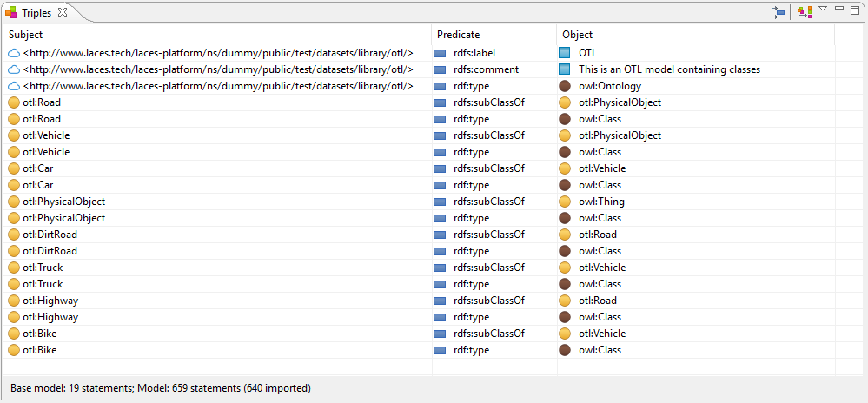The image size is (868, 403).
Task: Click the blue predicate icon beside rdfs:comment
Action: pos(440,69)
